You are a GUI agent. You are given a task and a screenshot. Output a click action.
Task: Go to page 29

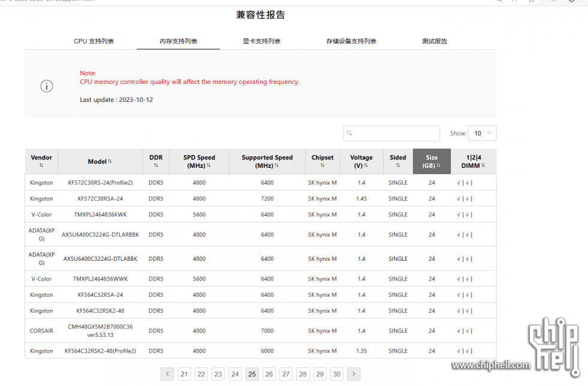(320, 374)
